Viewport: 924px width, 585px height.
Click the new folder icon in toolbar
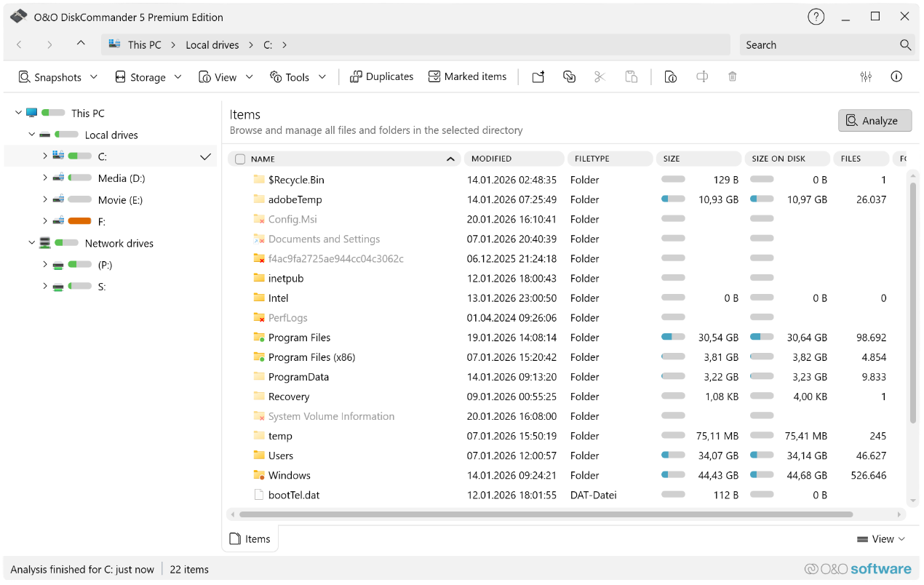tap(538, 77)
